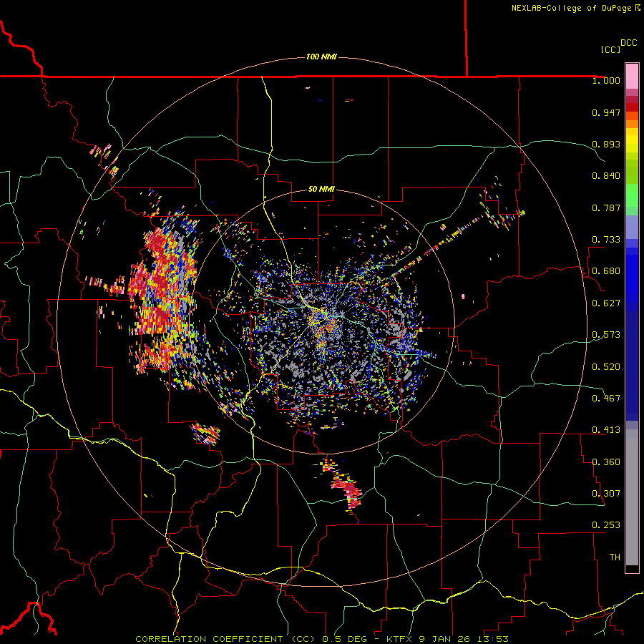Click the 0.573 scale value
644x644 pixels.
click(x=606, y=335)
